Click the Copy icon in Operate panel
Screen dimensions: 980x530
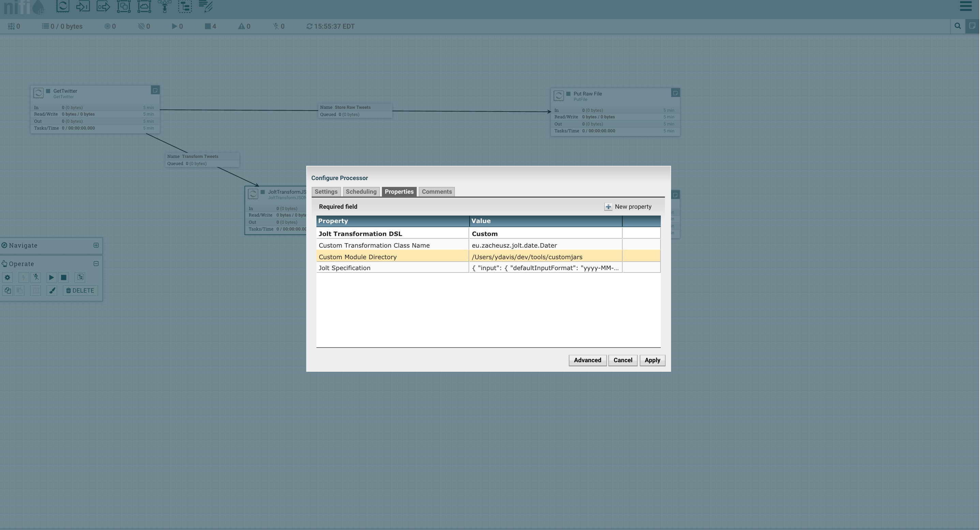click(x=8, y=291)
